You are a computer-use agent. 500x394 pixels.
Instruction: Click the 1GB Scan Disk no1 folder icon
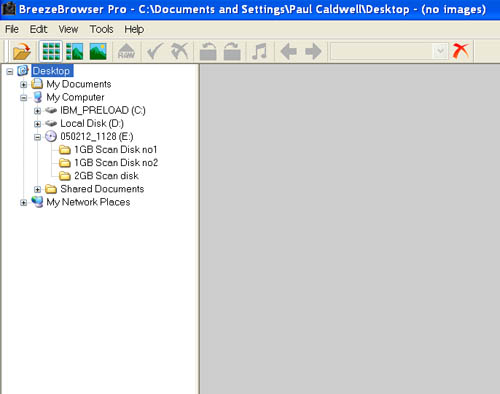point(65,150)
